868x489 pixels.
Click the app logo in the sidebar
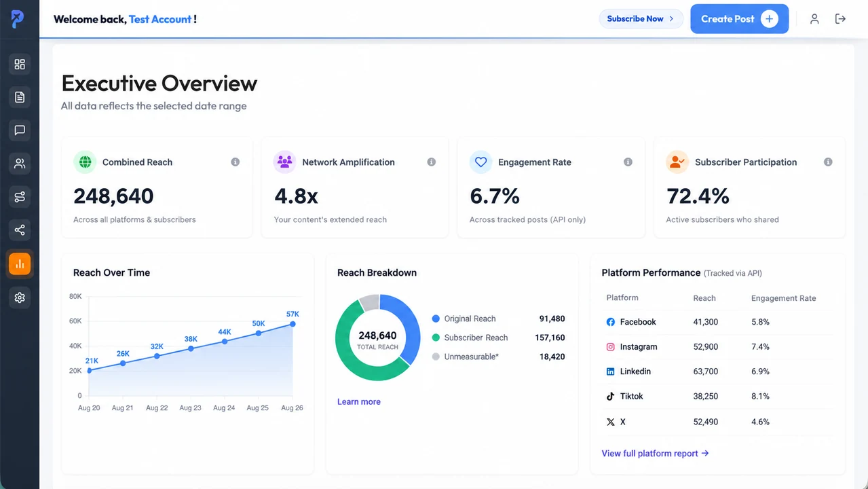tap(18, 19)
